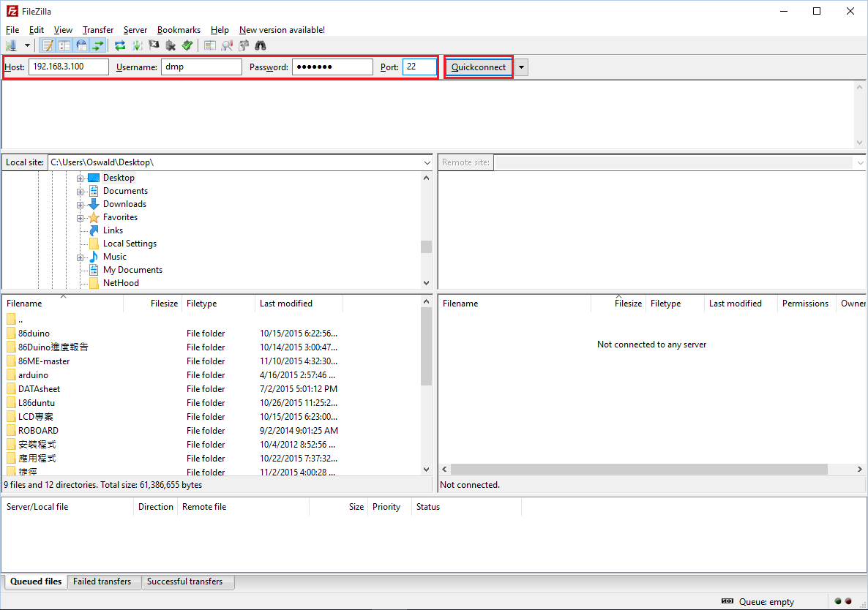This screenshot has height=610, width=868.
Task: Sort local files by Filetype column
Action: tap(218, 304)
